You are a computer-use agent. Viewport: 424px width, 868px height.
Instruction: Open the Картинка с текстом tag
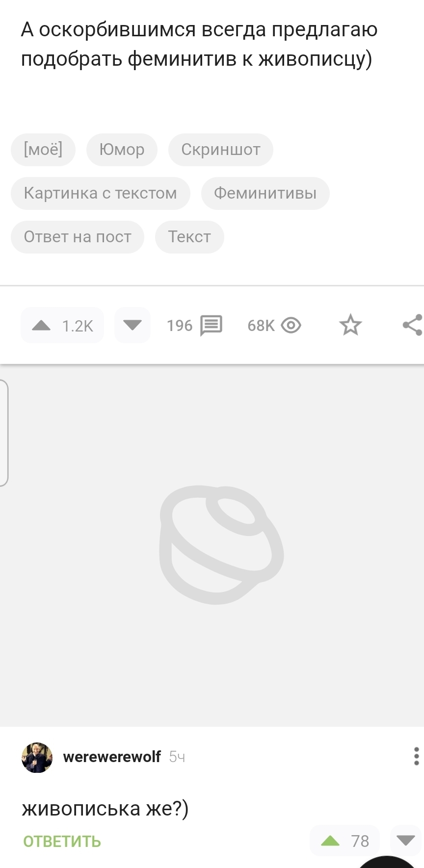100,193
